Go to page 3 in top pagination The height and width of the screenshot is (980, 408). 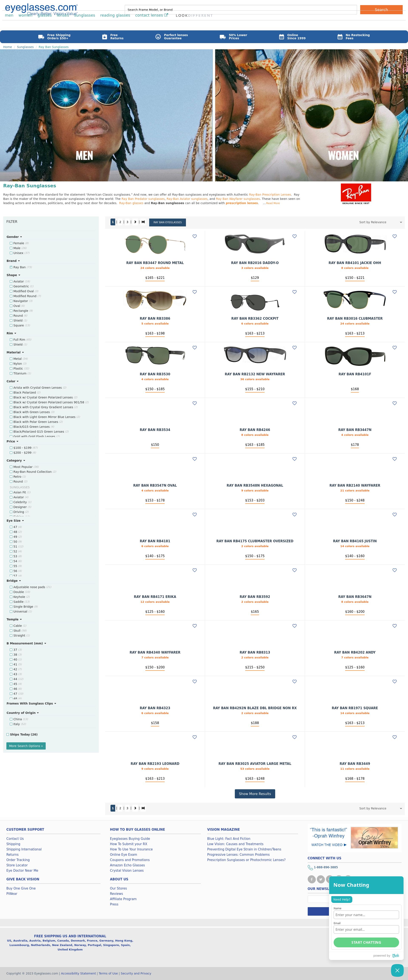point(127,222)
